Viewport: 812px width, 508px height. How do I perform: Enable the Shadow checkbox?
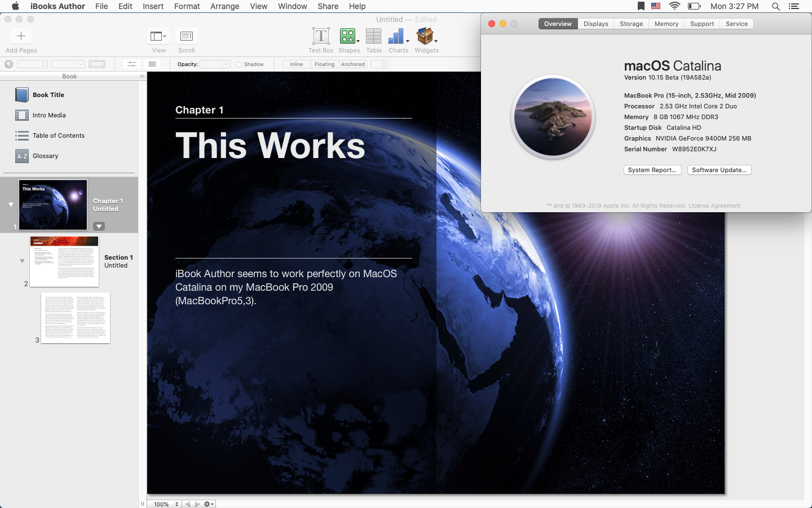click(x=239, y=64)
